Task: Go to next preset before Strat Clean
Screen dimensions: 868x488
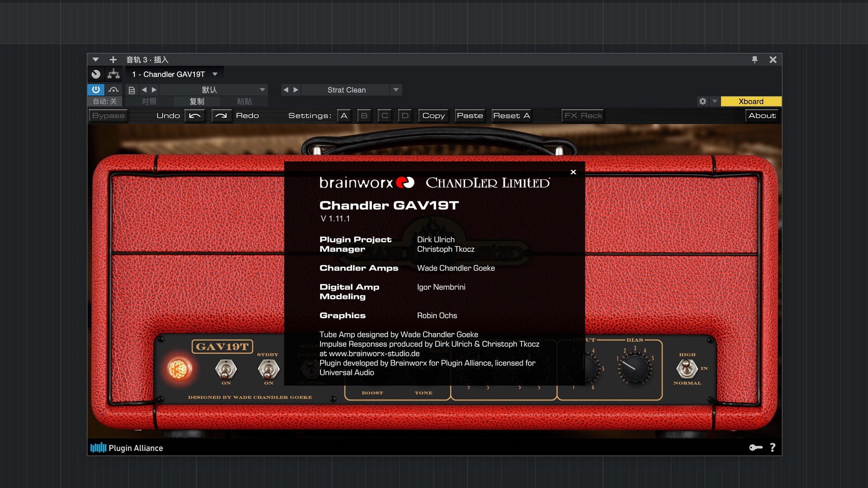Action: (296, 90)
